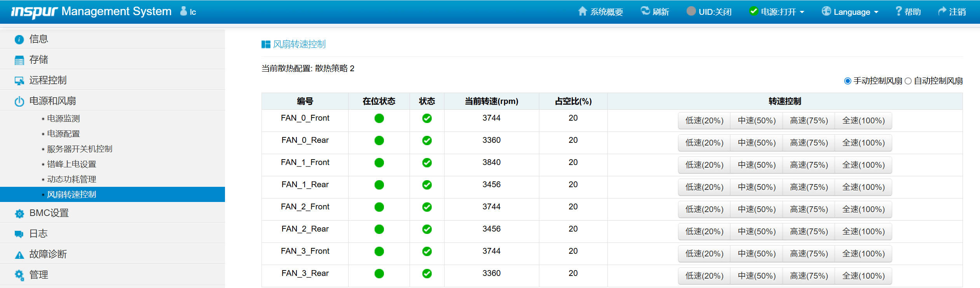
Task: Open the Language dropdown menu
Action: click(x=850, y=12)
